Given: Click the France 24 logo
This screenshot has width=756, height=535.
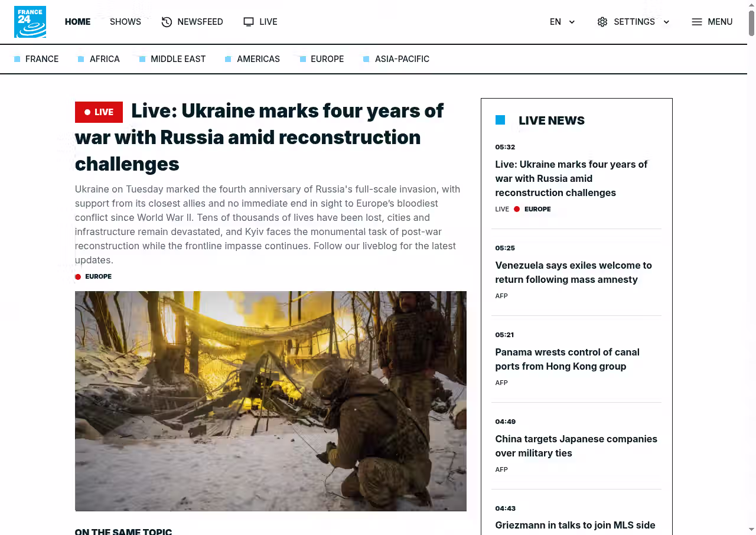Looking at the screenshot, I should click(x=30, y=22).
